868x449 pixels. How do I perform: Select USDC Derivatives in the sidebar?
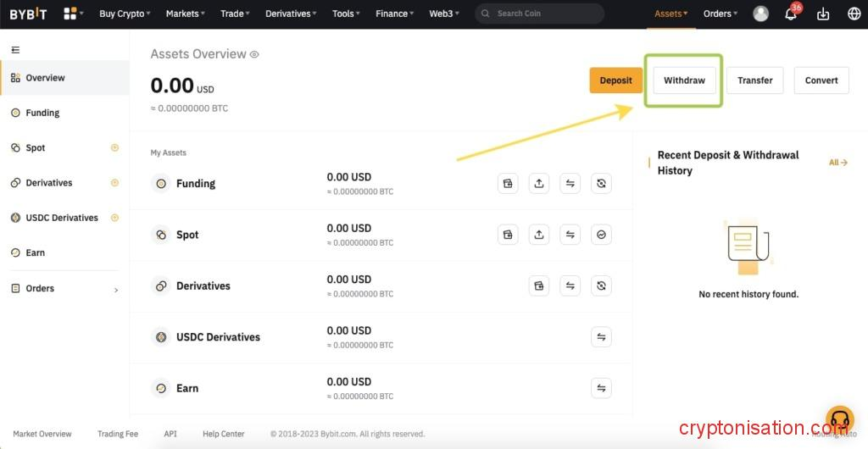tap(61, 218)
